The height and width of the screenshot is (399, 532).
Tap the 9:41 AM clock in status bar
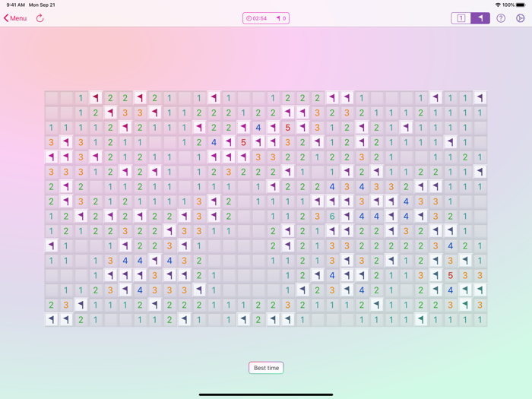(x=16, y=5)
